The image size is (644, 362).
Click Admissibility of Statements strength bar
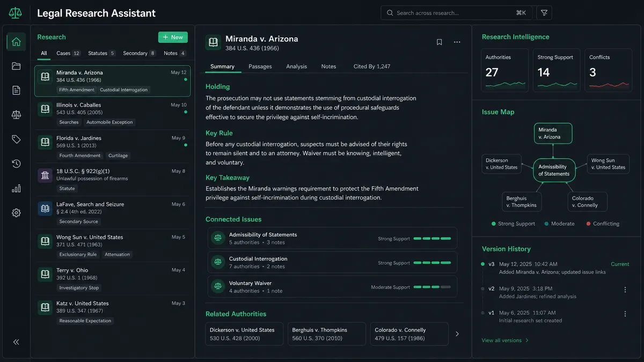[432, 239]
